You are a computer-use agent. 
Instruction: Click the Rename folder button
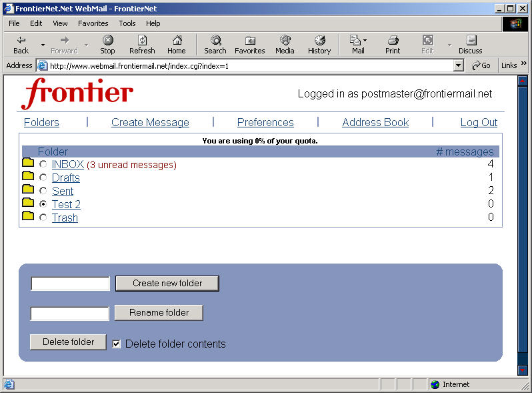pos(159,312)
